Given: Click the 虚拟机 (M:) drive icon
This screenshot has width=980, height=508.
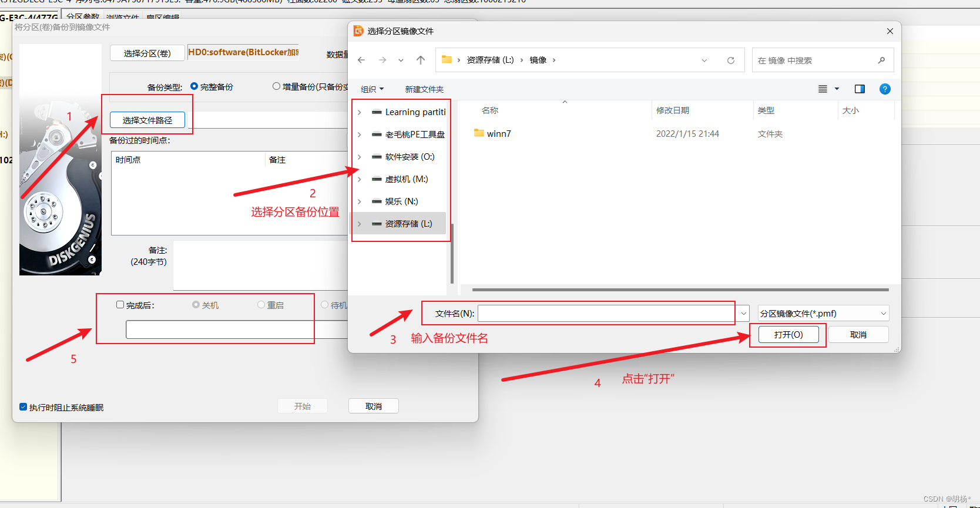Looking at the screenshot, I should pyautogui.click(x=377, y=179).
